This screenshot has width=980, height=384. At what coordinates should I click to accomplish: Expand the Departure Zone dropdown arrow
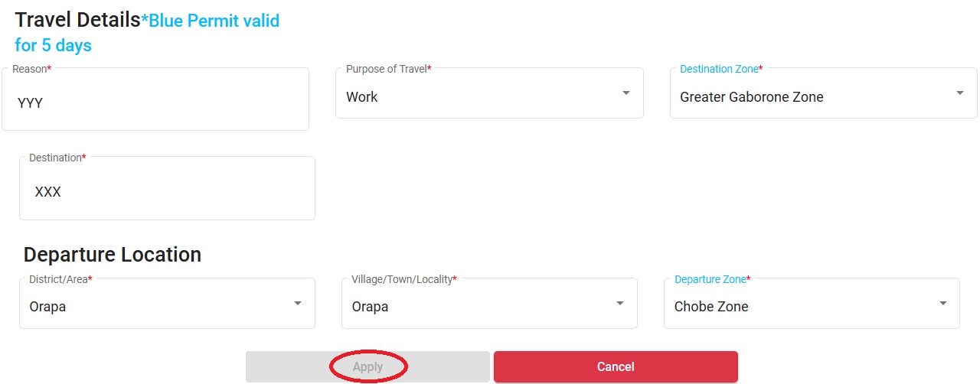tap(942, 303)
